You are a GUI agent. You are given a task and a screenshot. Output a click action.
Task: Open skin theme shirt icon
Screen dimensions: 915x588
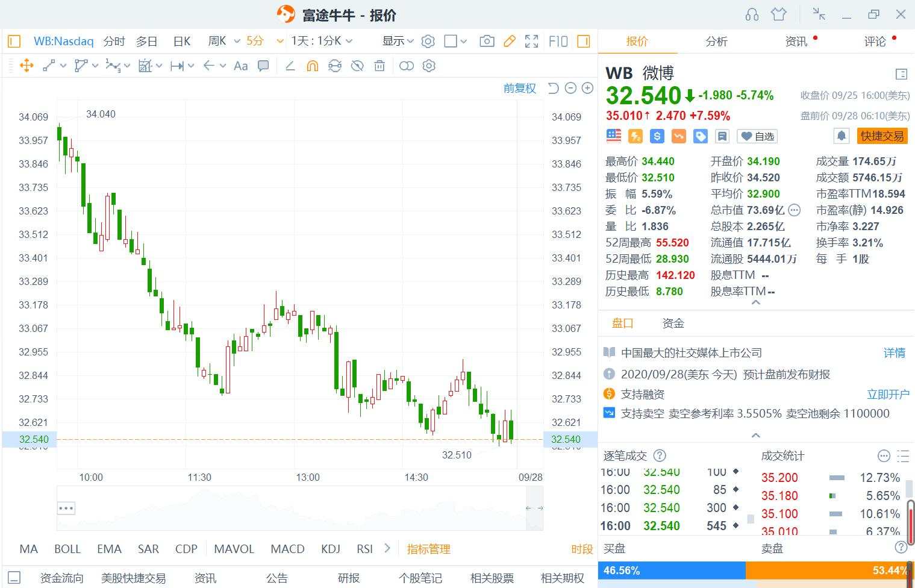coord(779,14)
